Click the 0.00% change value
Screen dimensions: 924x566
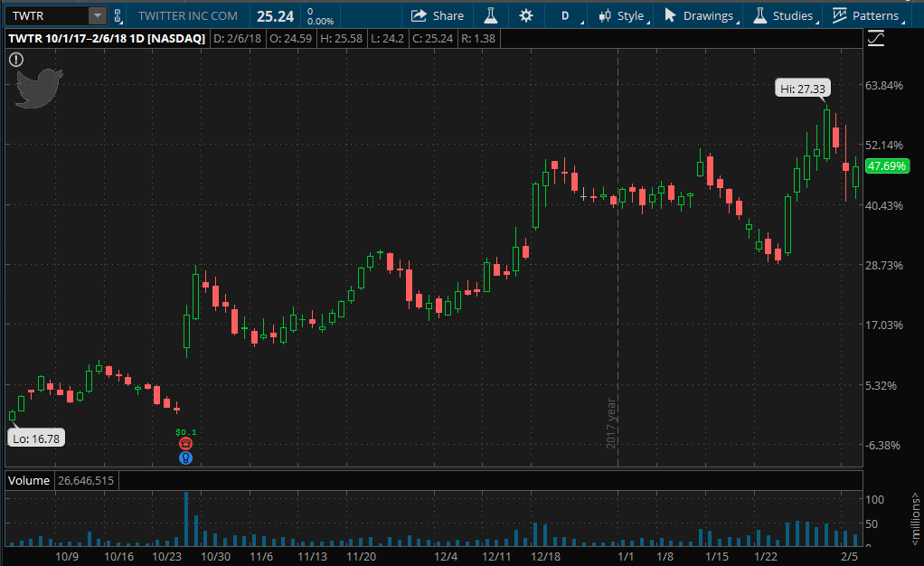(321, 21)
